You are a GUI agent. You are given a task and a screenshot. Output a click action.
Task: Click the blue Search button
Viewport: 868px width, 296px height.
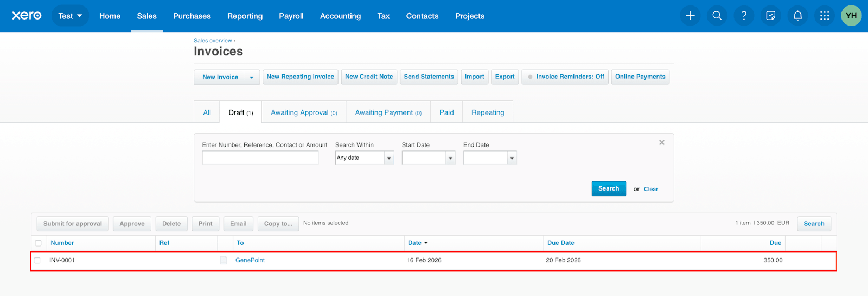(x=609, y=188)
